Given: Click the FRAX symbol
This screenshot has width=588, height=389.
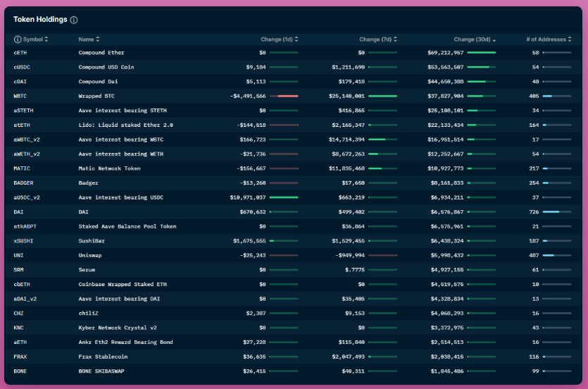Looking at the screenshot, I should [x=20, y=357].
